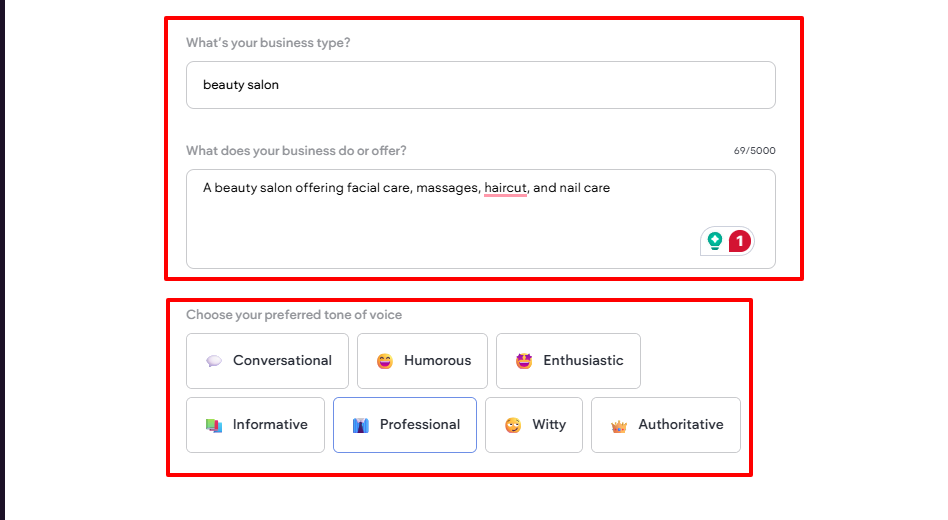Click the laughing emoji on Humorous

coord(385,361)
